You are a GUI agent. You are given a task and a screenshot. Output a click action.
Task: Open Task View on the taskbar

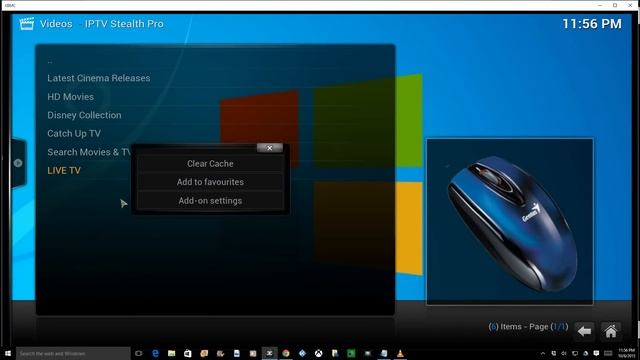coord(139,353)
